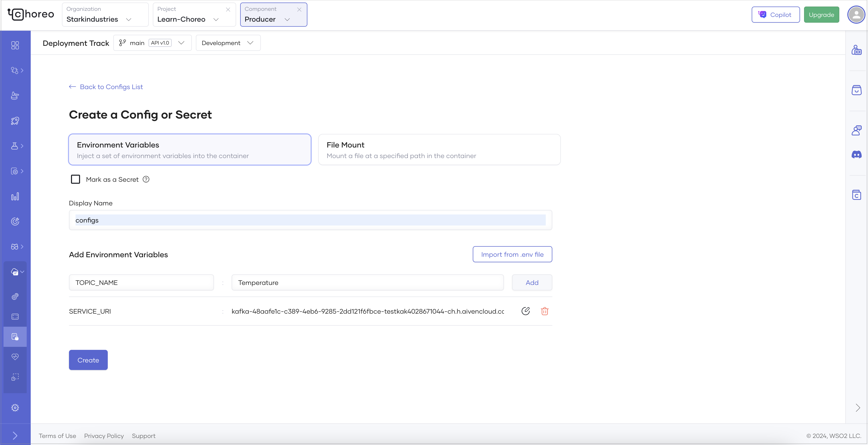Image resolution: width=868 pixels, height=445 pixels.
Task: Click the help icon beside Mark as a Secret
Action: click(146, 179)
